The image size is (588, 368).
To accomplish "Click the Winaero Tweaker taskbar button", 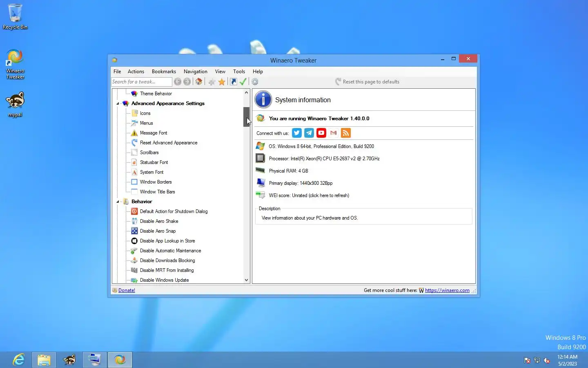I will [x=120, y=360].
